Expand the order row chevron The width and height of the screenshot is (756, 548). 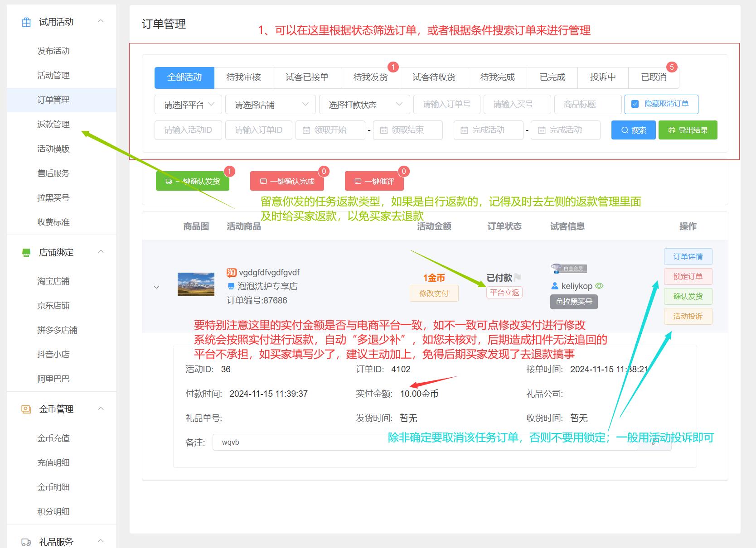[156, 287]
